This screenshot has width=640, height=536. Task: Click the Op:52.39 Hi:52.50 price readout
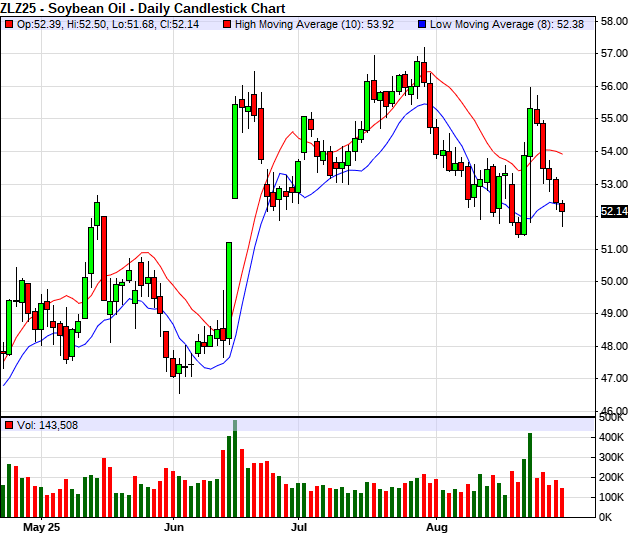pyautogui.click(x=108, y=24)
